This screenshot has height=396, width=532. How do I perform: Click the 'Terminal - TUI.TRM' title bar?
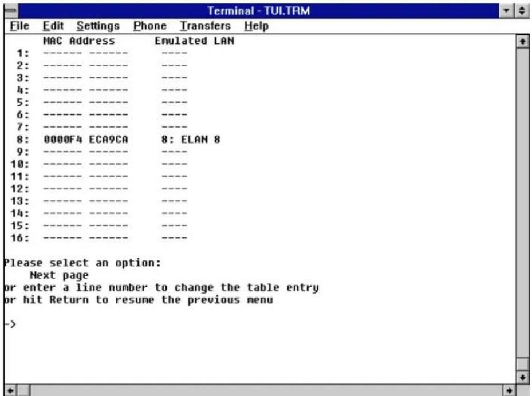[x=258, y=10]
